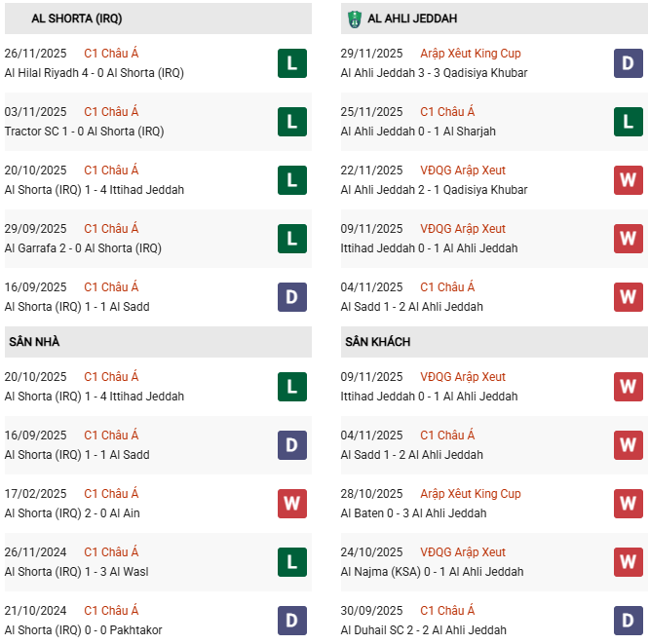
Task: Open the Al Ahli Jeddah 2 - 1 Qadisiya Khubar match
Action: 434,190
